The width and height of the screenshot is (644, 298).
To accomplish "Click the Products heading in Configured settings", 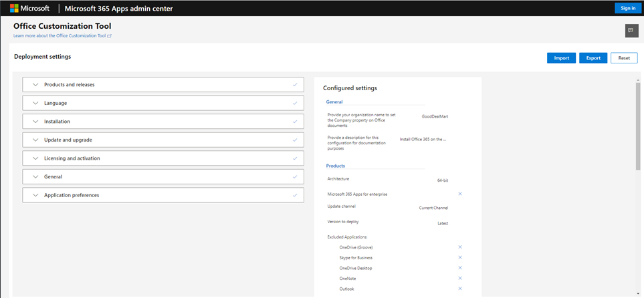I will (336, 166).
